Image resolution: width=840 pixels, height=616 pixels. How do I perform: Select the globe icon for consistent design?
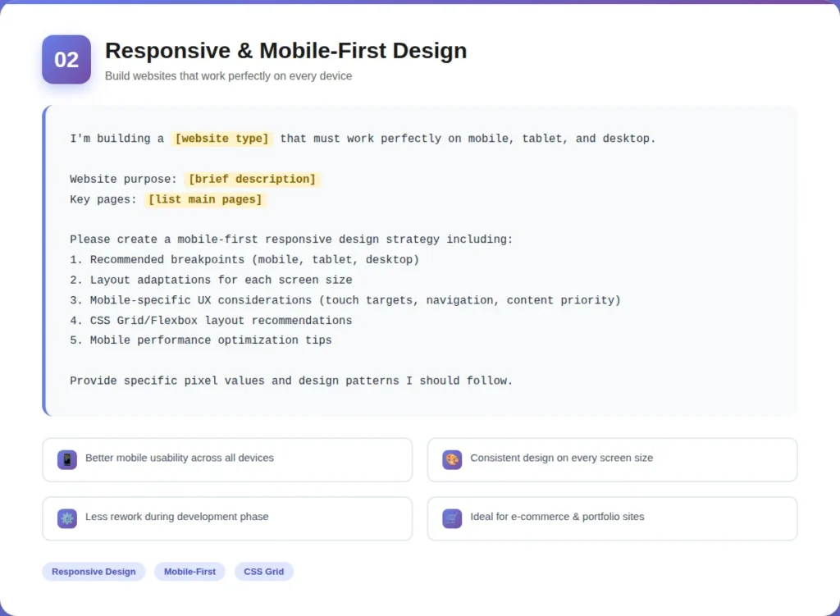pyautogui.click(x=452, y=459)
